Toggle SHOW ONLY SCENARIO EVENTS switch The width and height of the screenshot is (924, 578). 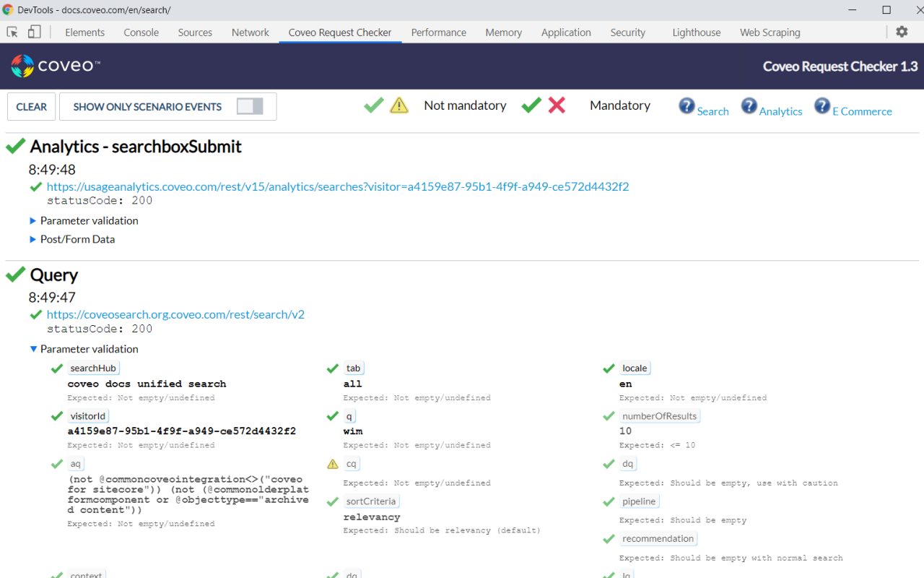point(250,105)
